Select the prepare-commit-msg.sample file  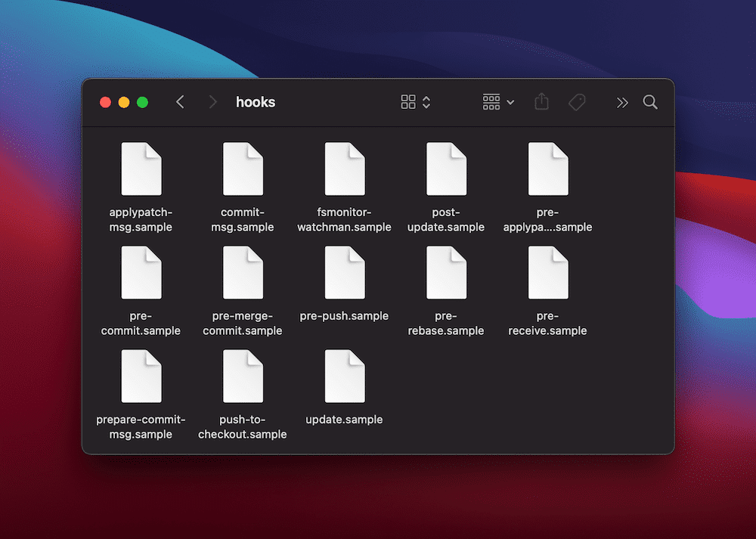click(x=141, y=376)
